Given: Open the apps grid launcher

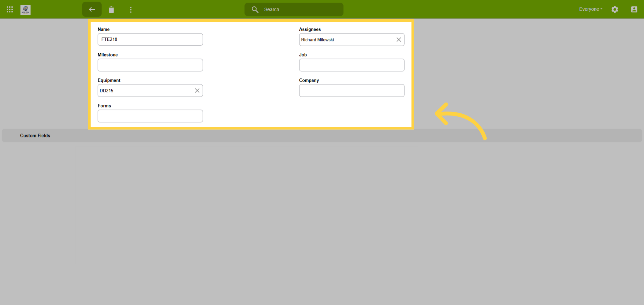Looking at the screenshot, I should pyautogui.click(x=10, y=10).
